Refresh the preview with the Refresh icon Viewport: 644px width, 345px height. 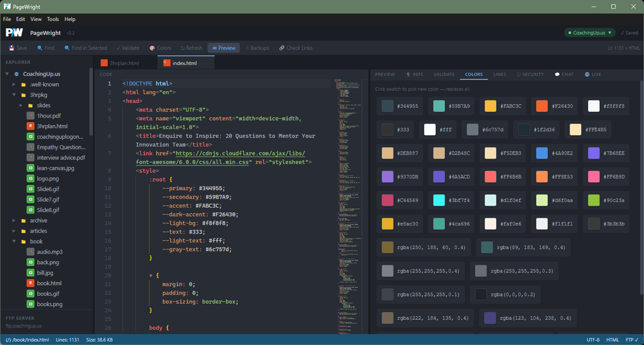coord(192,48)
